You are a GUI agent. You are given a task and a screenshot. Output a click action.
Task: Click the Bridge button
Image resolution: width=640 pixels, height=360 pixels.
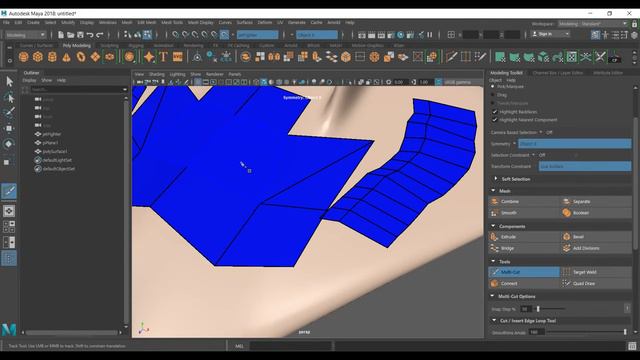tap(524, 248)
